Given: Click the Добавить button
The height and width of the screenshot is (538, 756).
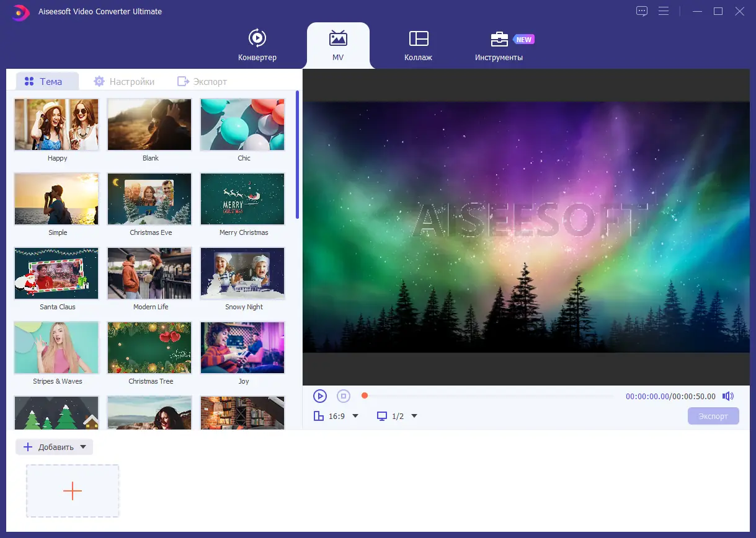Looking at the screenshot, I should [x=55, y=447].
